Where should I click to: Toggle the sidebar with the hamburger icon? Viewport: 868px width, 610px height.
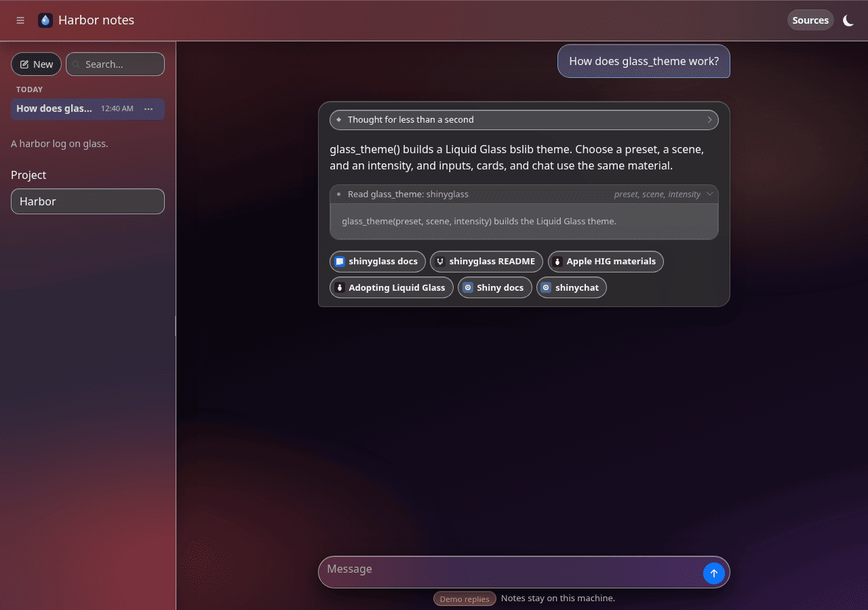pyautogui.click(x=20, y=20)
